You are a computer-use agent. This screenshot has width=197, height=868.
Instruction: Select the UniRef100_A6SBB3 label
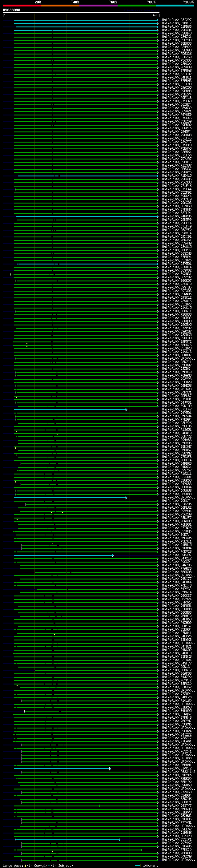(x=176, y=494)
